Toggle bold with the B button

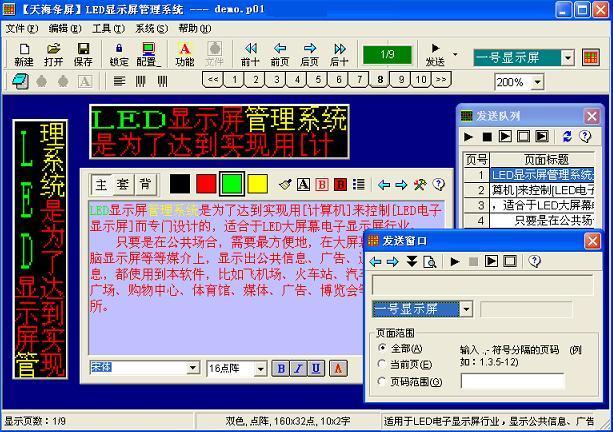coord(281,368)
